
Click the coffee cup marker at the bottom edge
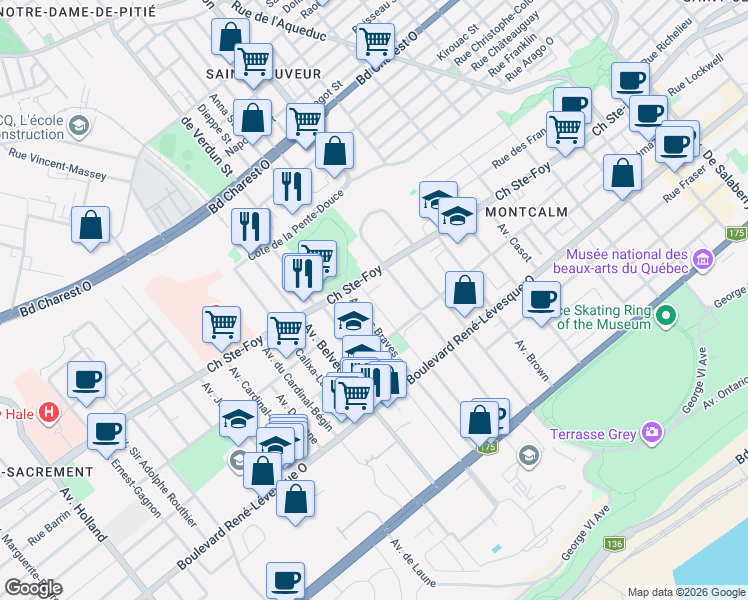[x=285, y=581]
